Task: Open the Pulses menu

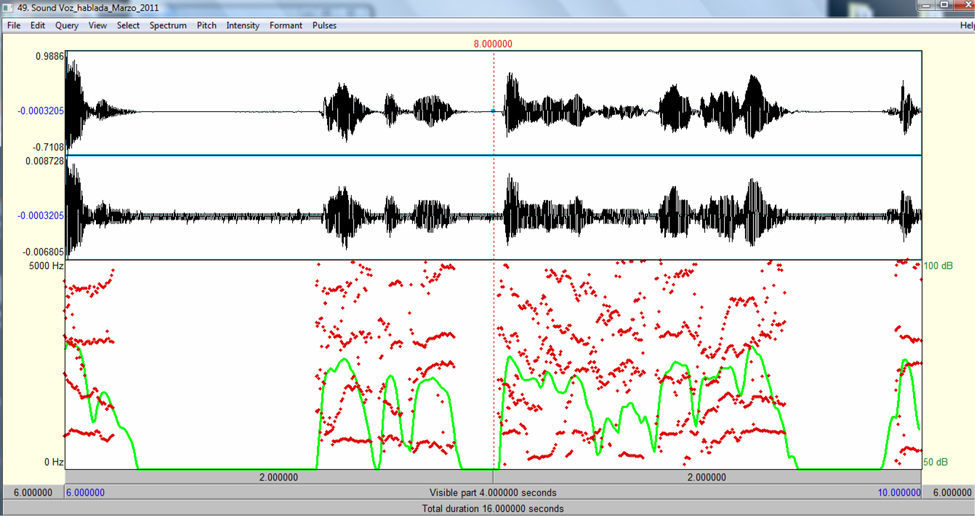Action: click(324, 25)
